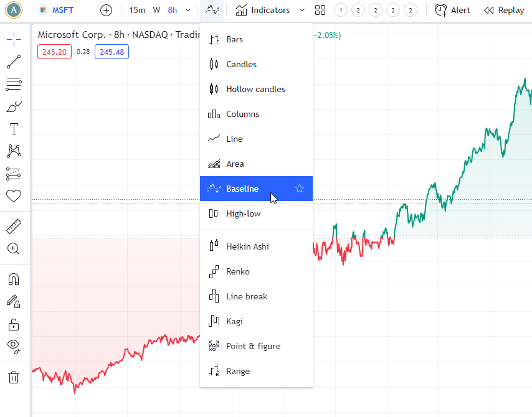The width and height of the screenshot is (532, 417).
Task: Select the 8h interval
Action: 173,10
